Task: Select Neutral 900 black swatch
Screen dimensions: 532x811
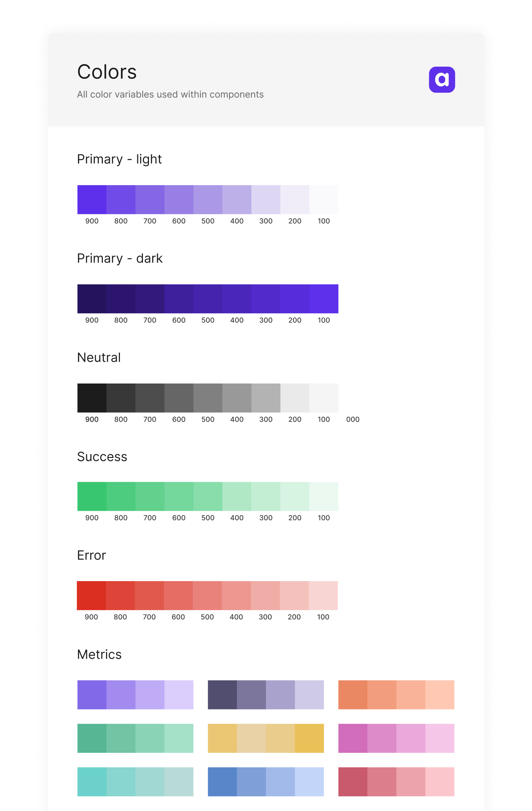Action: click(92, 398)
